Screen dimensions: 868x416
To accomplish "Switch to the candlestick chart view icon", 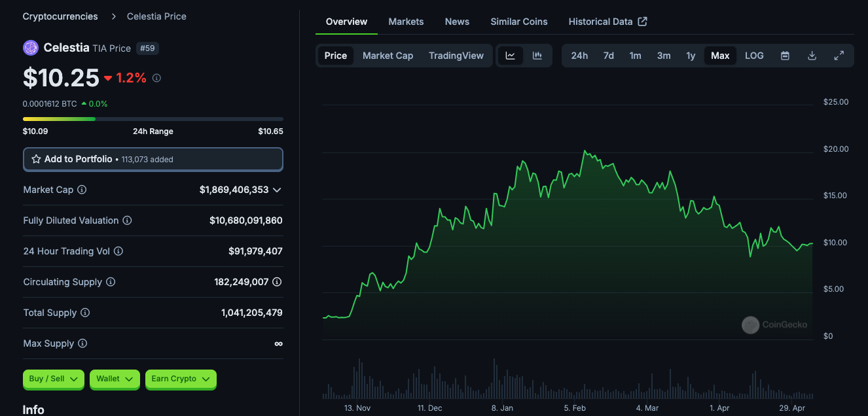I will point(537,56).
